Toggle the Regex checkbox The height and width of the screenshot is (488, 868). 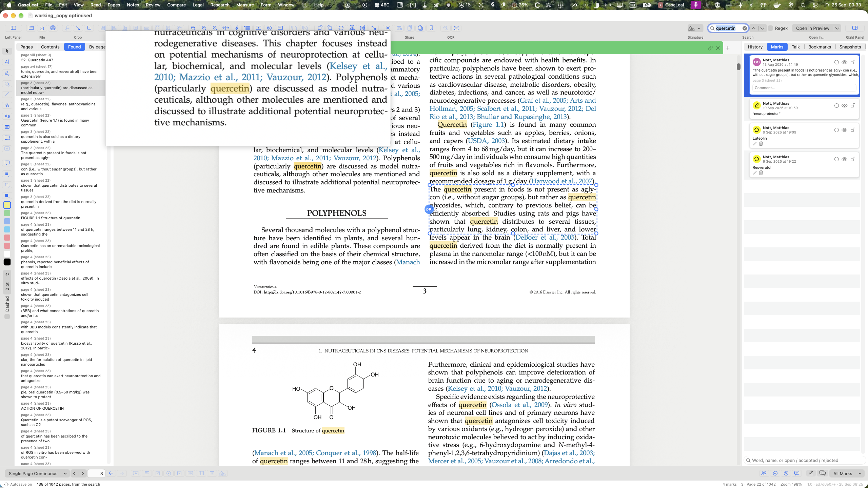pyautogui.click(x=770, y=28)
